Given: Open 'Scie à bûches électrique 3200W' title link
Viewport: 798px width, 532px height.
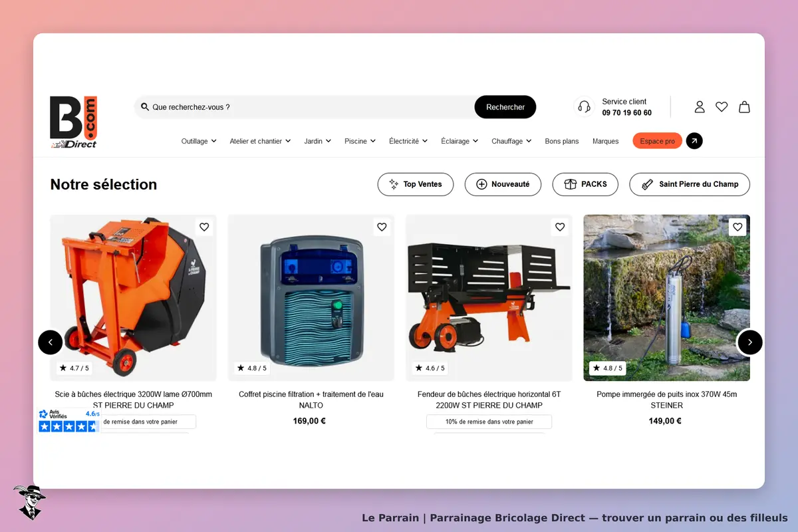Looking at the screenshot, I should coord(134,400).
